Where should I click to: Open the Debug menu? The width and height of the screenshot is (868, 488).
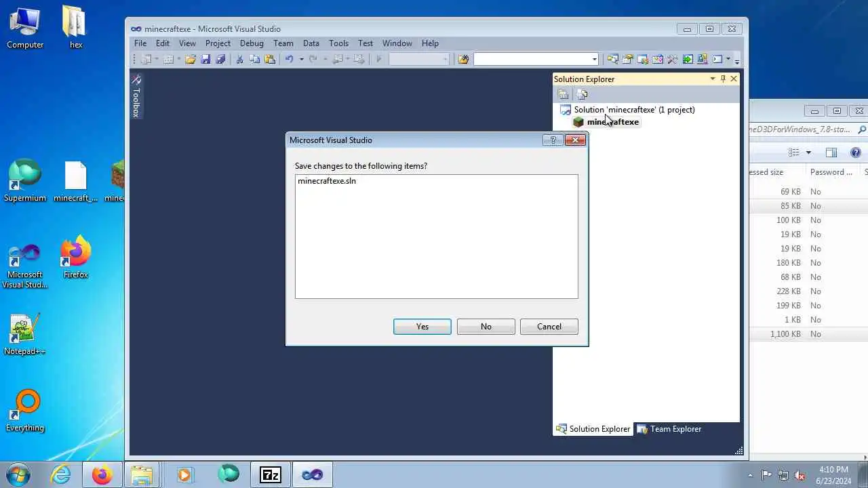(252, 43)
